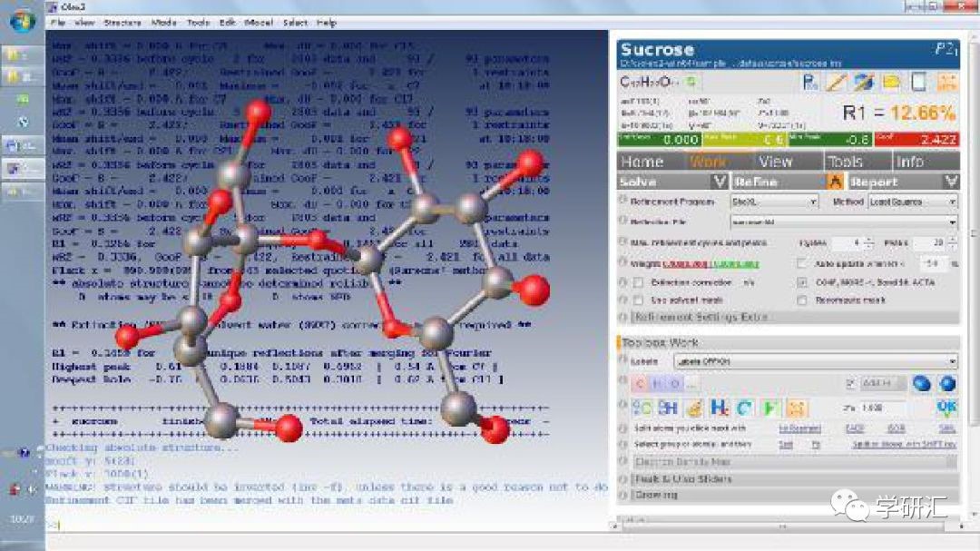This screenshot has height=551, width=980.
Task: Click the green OK toolbox icon
Action: click(x=946, y=408)
